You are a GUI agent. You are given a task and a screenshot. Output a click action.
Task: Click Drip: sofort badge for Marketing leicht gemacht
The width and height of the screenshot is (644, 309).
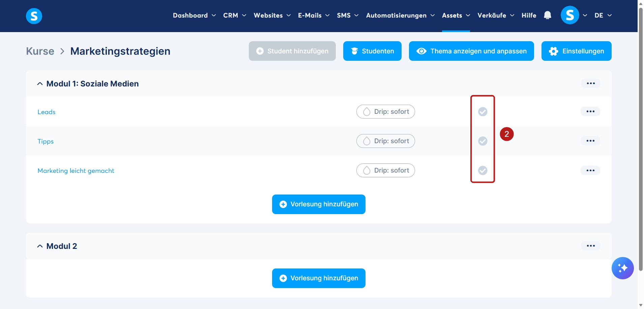385,171
